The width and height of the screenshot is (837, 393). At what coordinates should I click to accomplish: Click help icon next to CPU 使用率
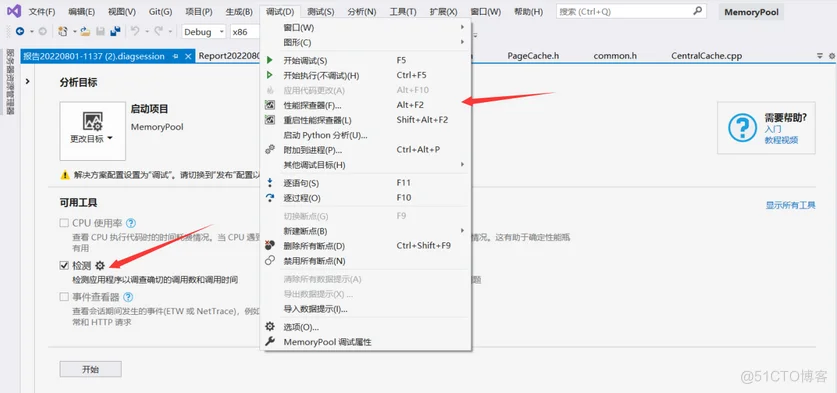coord(131,223)
